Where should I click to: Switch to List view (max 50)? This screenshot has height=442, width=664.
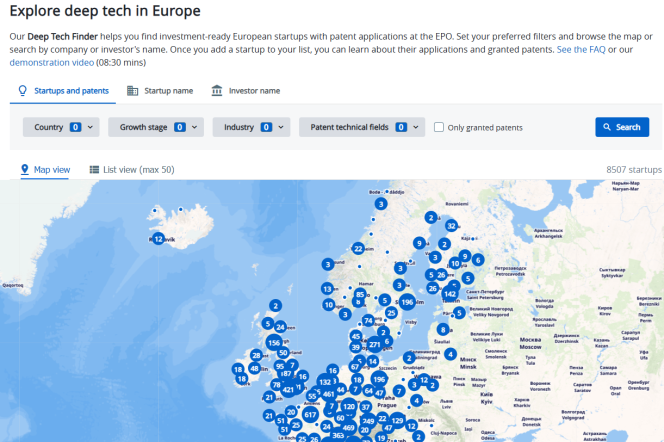tap(132, 170)
